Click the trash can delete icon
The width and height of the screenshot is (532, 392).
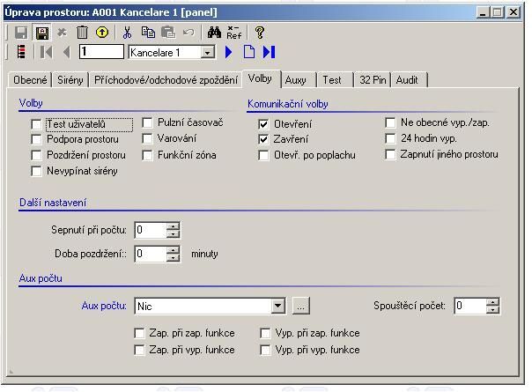click(x=82, y=33)
